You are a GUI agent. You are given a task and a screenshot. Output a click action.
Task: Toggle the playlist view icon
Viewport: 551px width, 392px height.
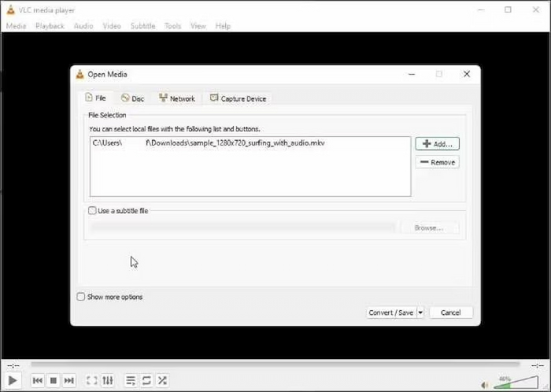(131, 380)
